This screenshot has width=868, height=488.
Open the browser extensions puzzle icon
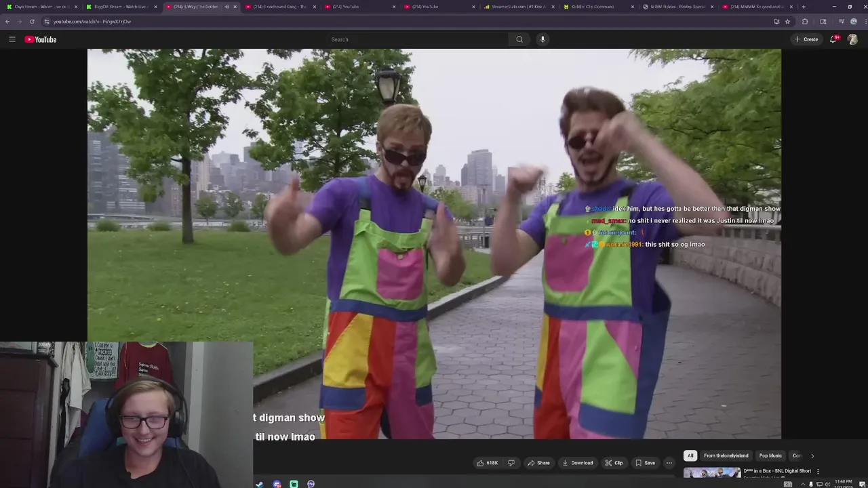[x=805, y=22]
